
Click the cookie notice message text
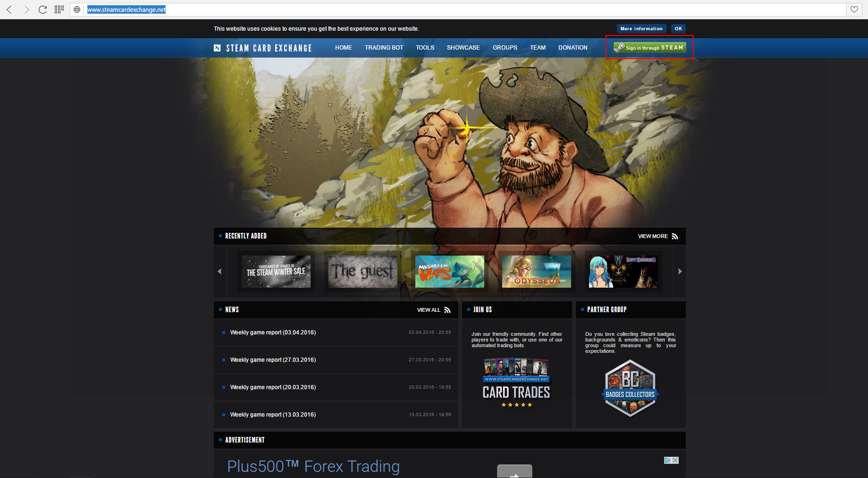(316, 29)
